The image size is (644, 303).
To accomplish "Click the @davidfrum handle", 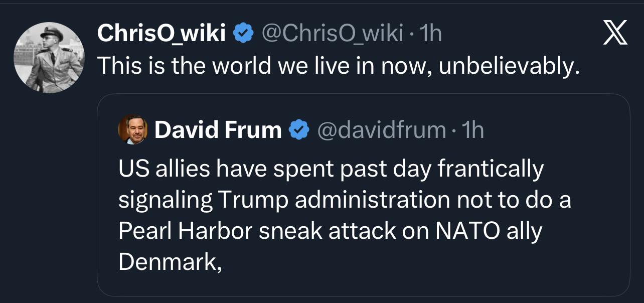I will pyautogui.click(x=382, y=130).
